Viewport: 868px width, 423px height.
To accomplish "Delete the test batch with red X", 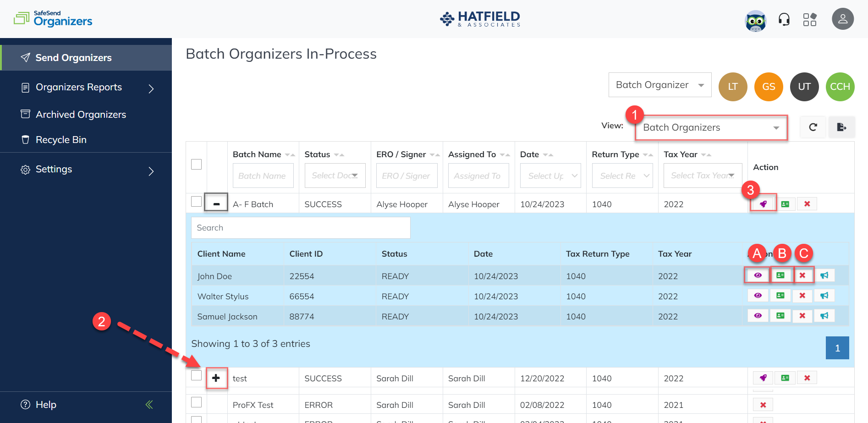I will (807, 378).
